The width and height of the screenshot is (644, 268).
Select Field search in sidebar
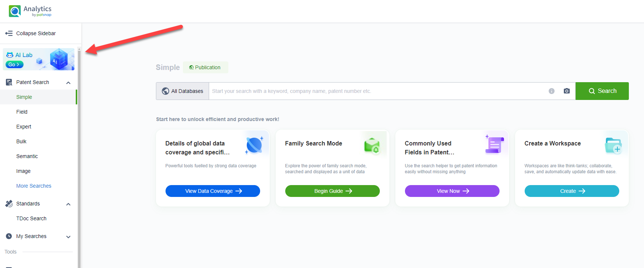coord(22,112)
